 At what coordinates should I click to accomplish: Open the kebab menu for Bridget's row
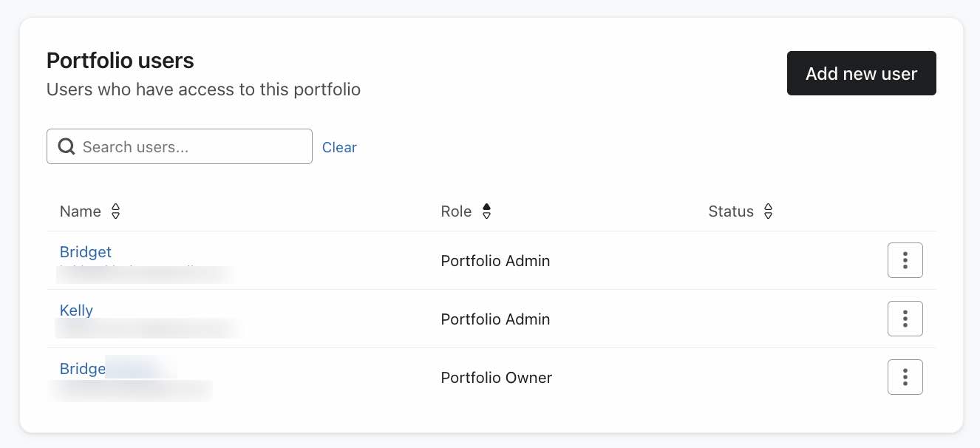[x=905, y=260]
